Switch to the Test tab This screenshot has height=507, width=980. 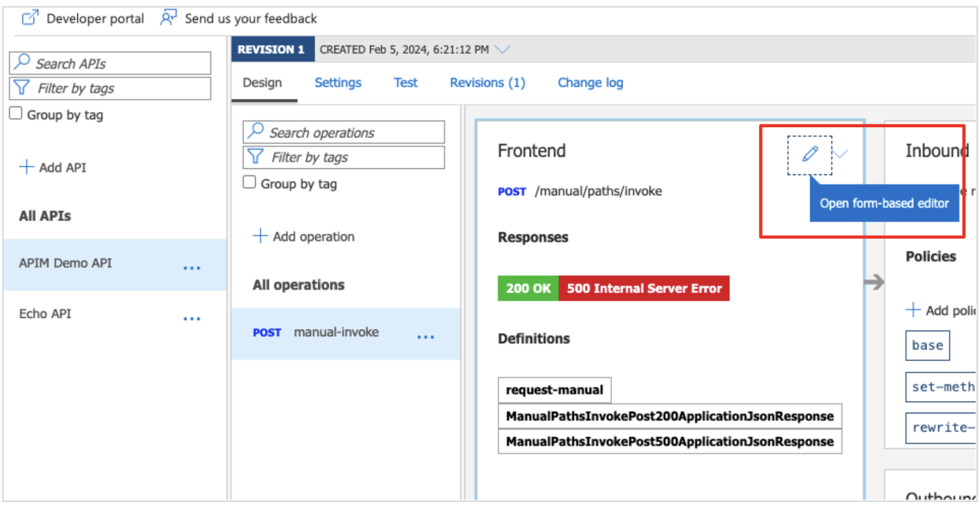click(405, 83)
